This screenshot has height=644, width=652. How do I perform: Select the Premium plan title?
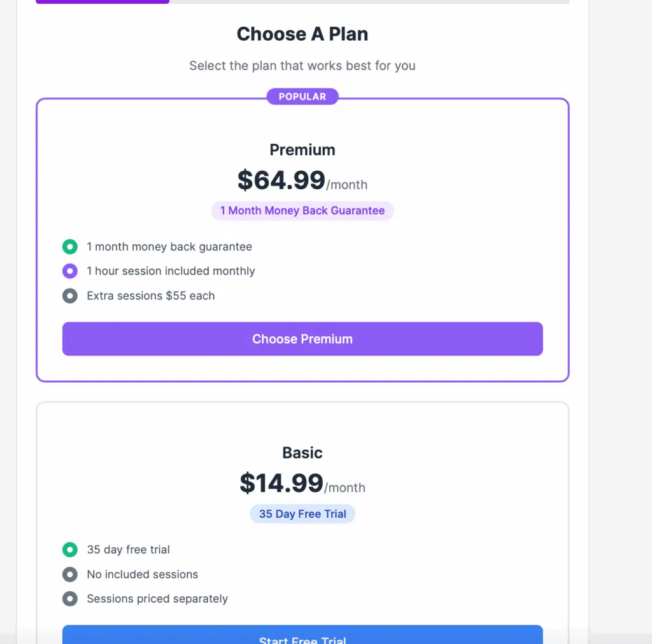302,150
